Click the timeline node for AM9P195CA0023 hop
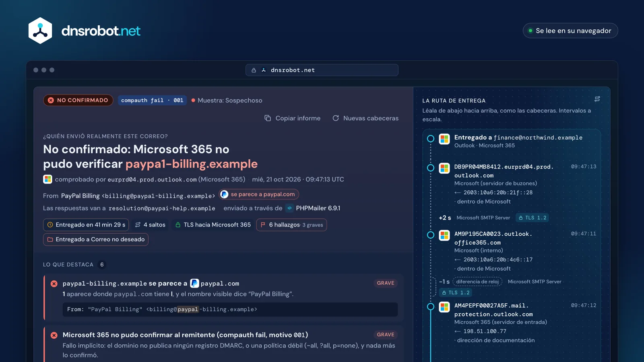644x362 pixels. (431, 235)
